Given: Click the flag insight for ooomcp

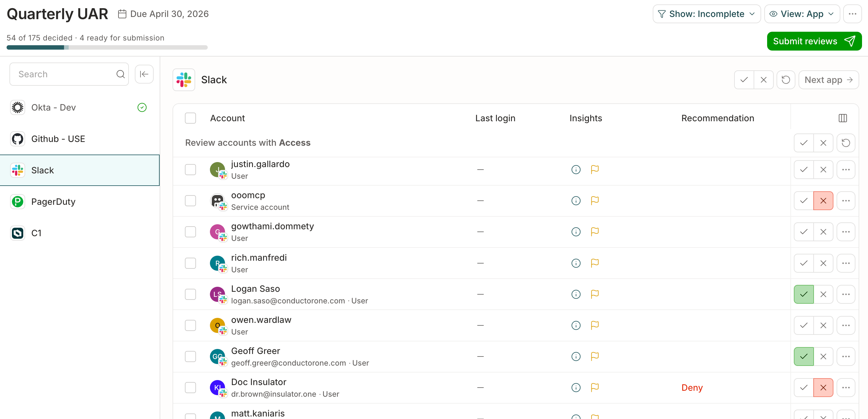Looking at the screenshot, I should pos(595,201).
